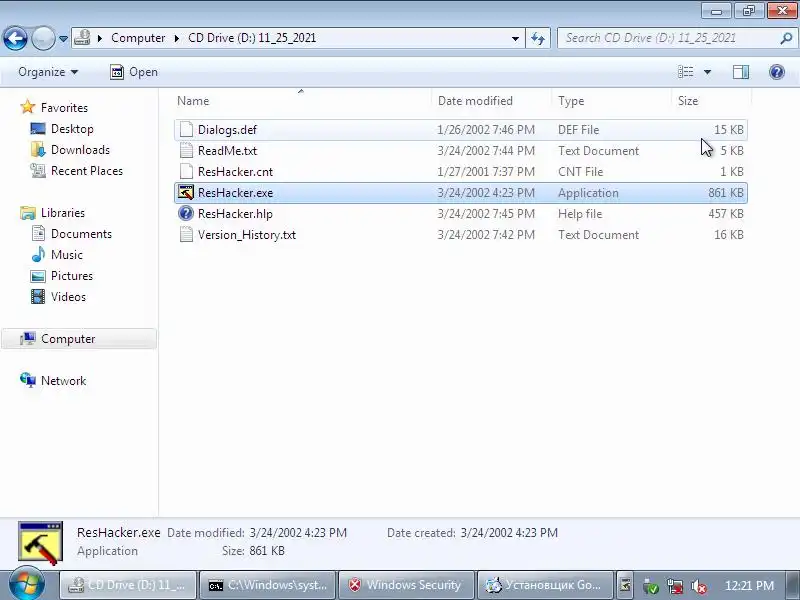Image resolution: width=800 pixels, height=600 pixels.
Task: Open the address bar history dropdown
Action: click(x=515, y=38)
